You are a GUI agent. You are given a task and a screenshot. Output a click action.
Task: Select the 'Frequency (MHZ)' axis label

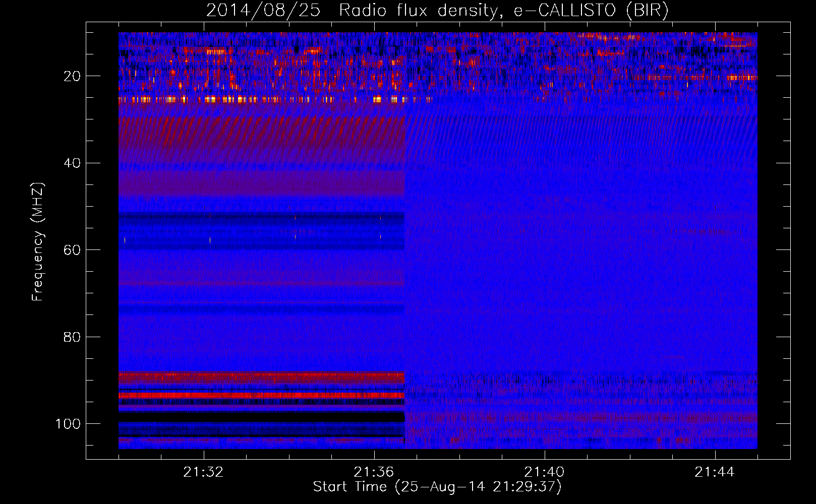[x=38, y=242]
